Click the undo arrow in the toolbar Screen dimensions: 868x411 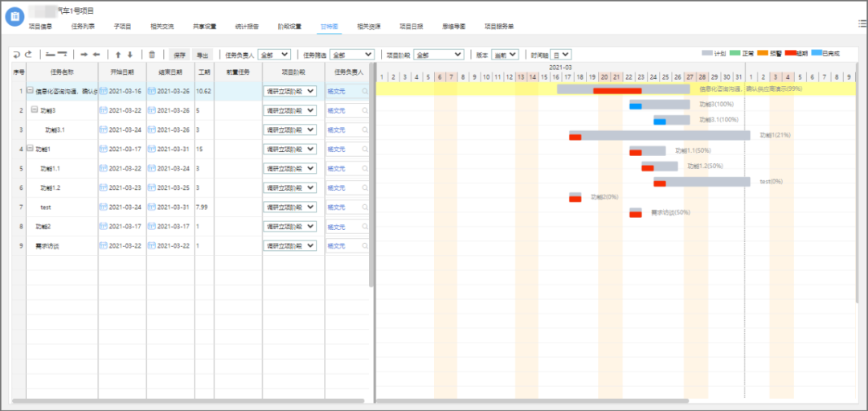tap(17, 54)
